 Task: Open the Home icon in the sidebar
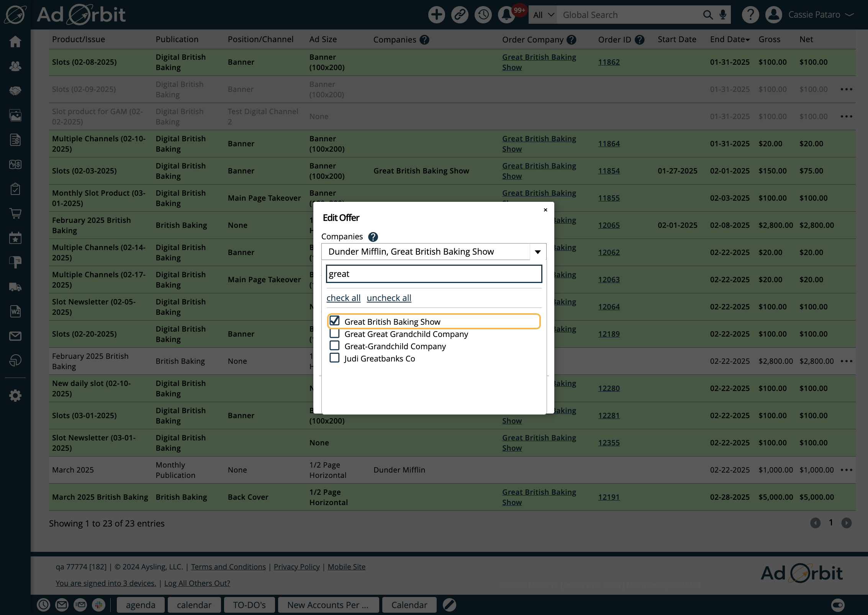tap(15, 41)
